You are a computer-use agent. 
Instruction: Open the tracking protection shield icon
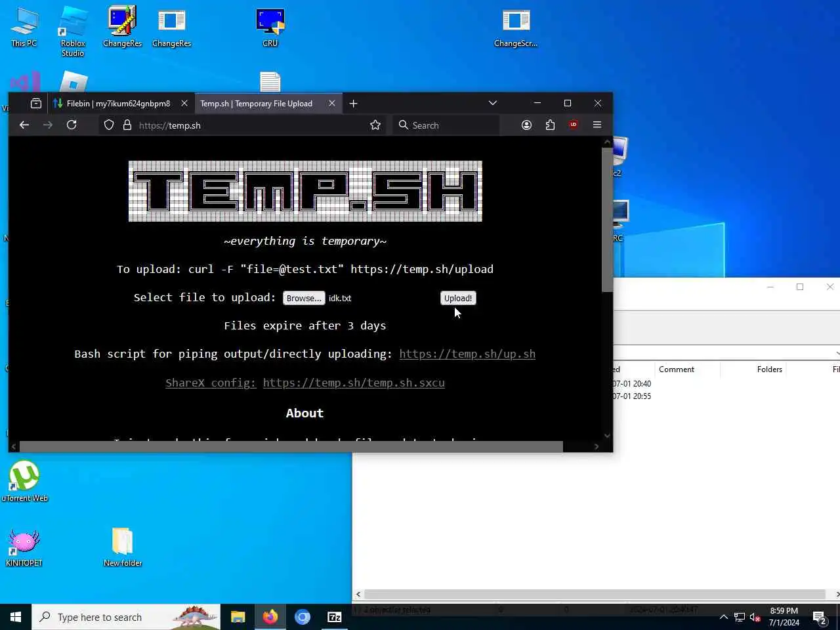click(x=109, y=125)
